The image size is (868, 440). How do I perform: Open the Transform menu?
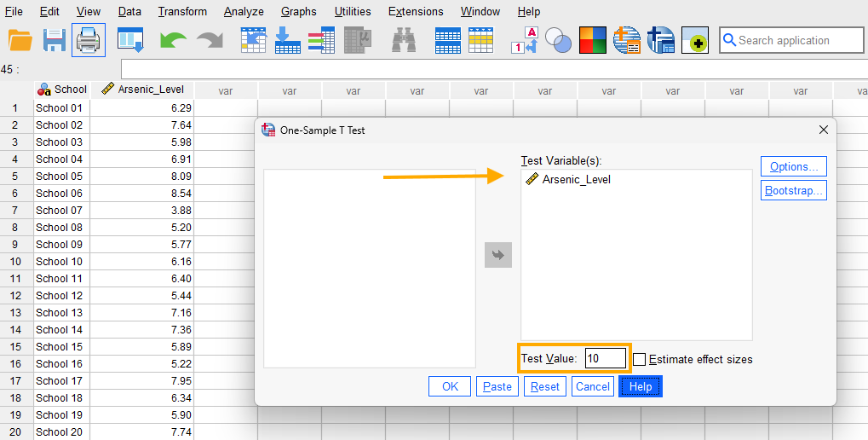pos(182,11)
